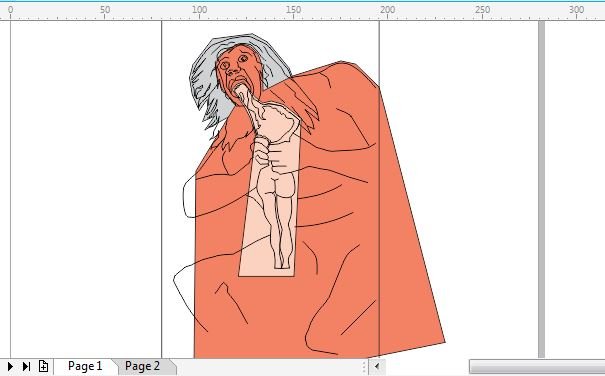
Task: Click the 200 mark on ruler
Action: (x=387, y=10)
